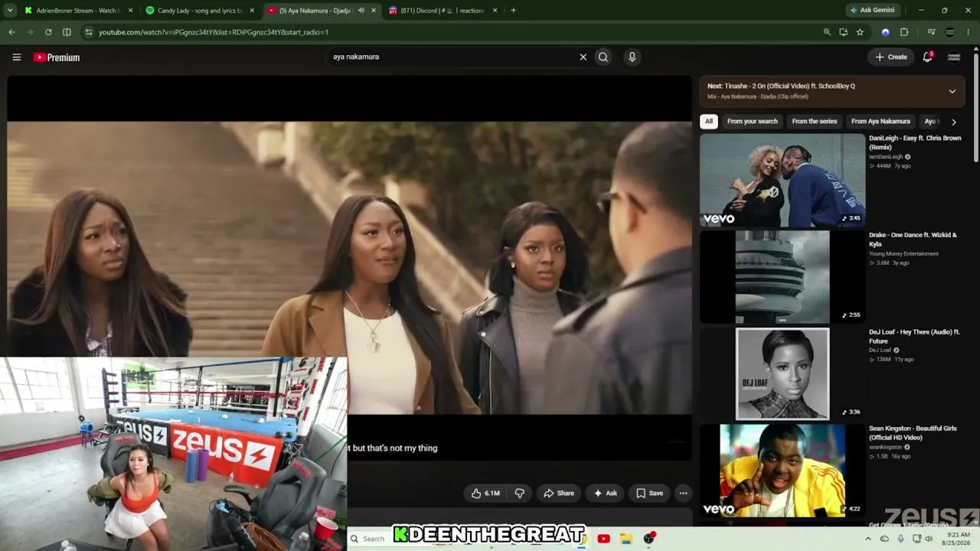The image size is (980, 551).
Task: Like the video with 6.1M likes
Action: [x=485, y=493]
